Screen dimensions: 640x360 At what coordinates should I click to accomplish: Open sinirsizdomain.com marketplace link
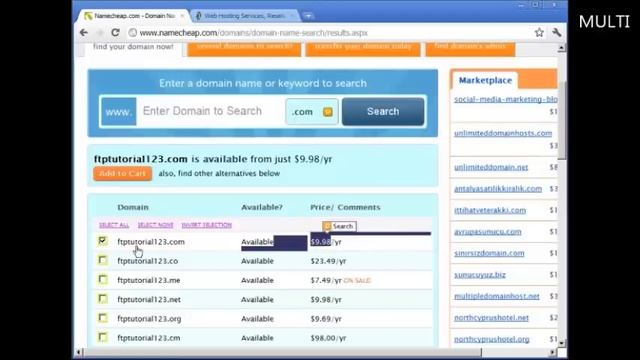(x=489, y=253)
